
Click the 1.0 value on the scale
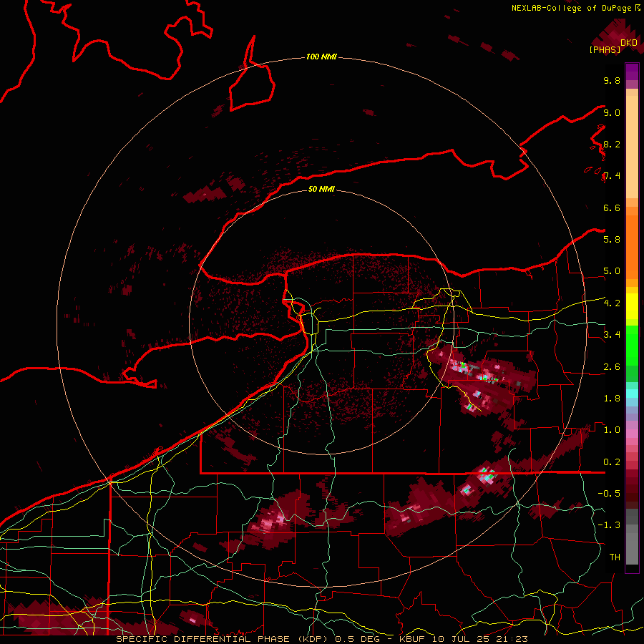coord(612,430)
